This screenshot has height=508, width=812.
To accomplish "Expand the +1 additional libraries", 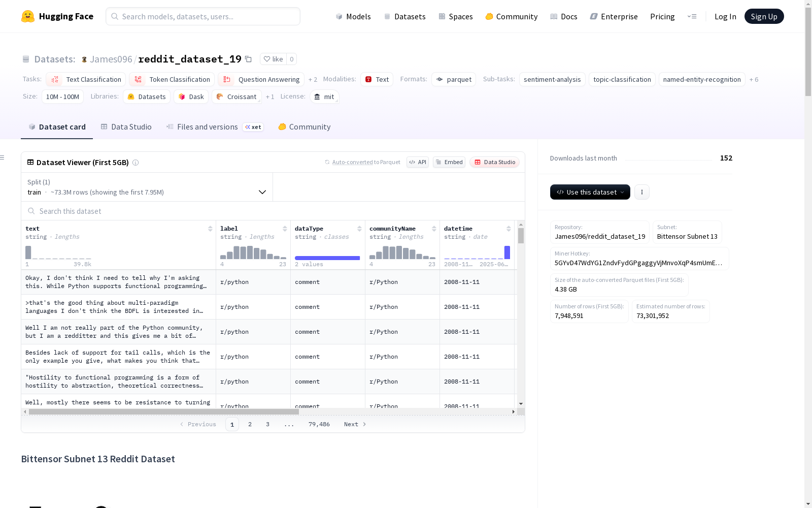I will 270,97.
